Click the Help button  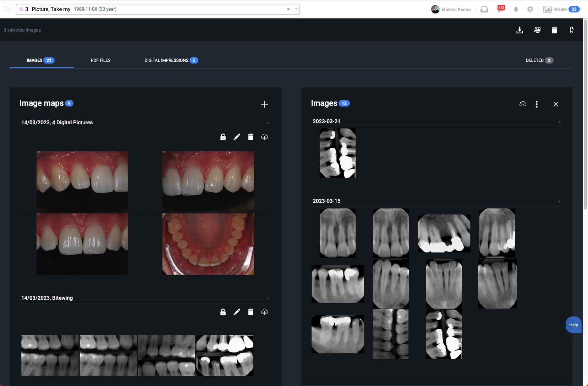coord(573,325)
